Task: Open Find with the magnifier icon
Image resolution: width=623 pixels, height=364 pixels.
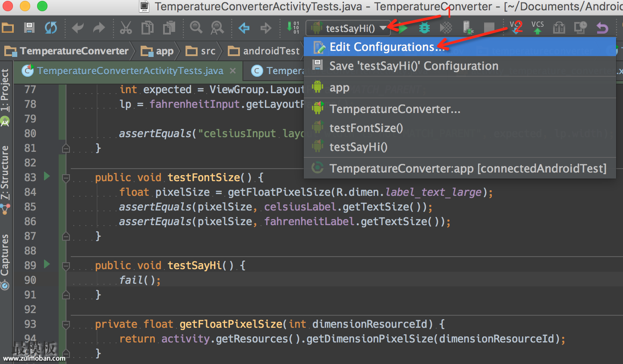Action: click(196, 28)
